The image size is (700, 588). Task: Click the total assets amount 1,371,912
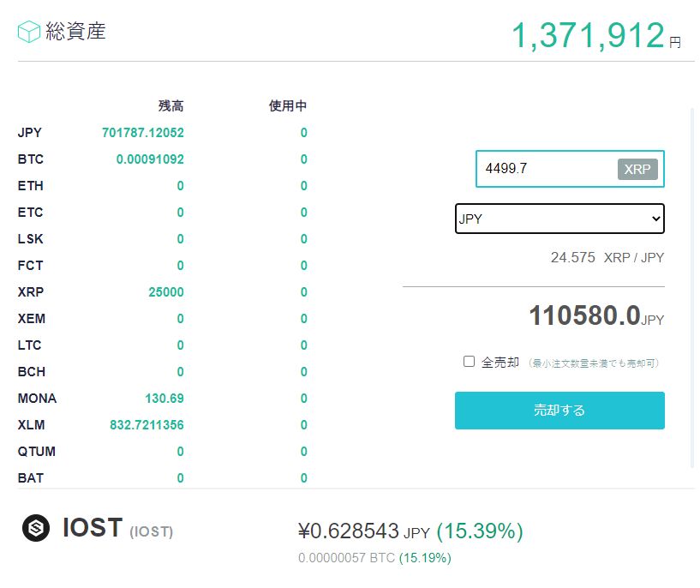(x=588, y=36)
